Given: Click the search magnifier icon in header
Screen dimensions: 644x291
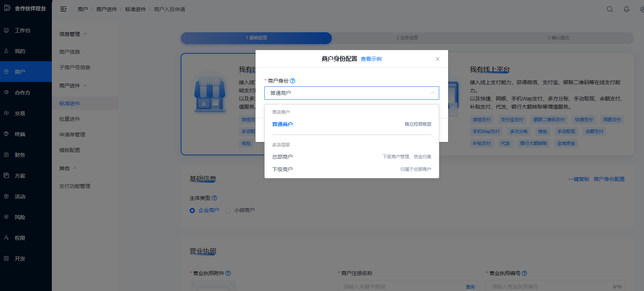Looking at the screenshot, I should [610, 9].
